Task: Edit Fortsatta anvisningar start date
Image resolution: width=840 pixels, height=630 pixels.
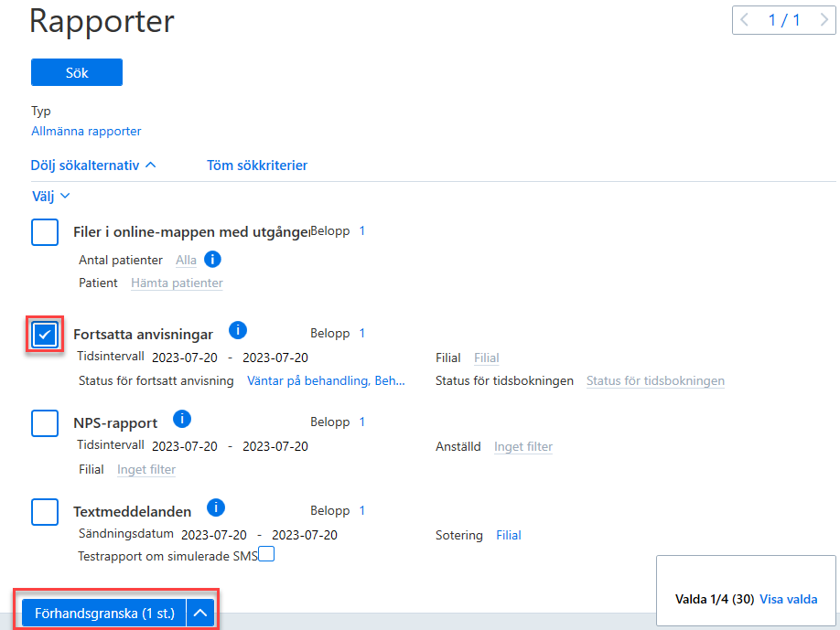Action: (x=185, y=358)
